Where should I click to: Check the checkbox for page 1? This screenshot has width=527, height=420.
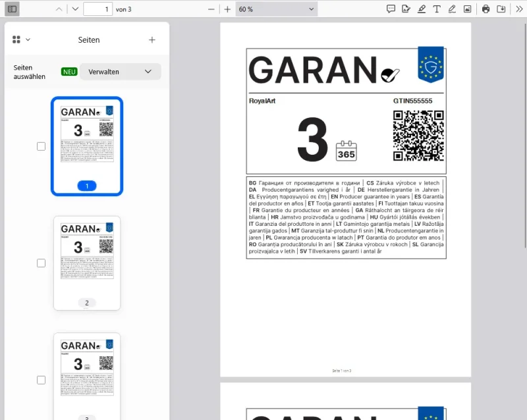point(41,147)
